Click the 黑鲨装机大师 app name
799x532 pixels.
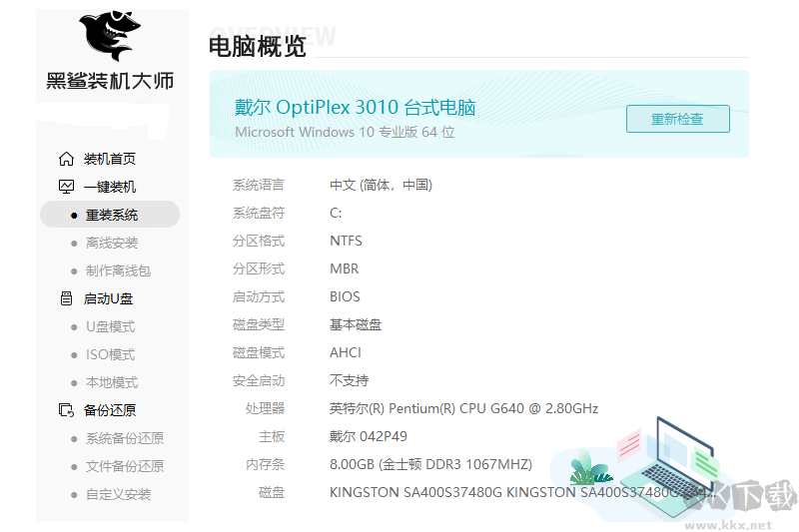point(110,81)
